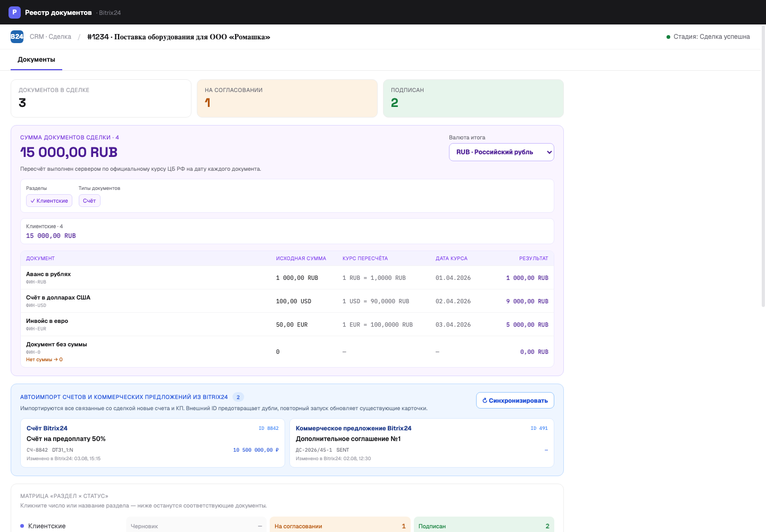Click the Аванс в рублях document row
This screenshot has height=532, width=766.
pyautogui.click(x=287, y=278)
